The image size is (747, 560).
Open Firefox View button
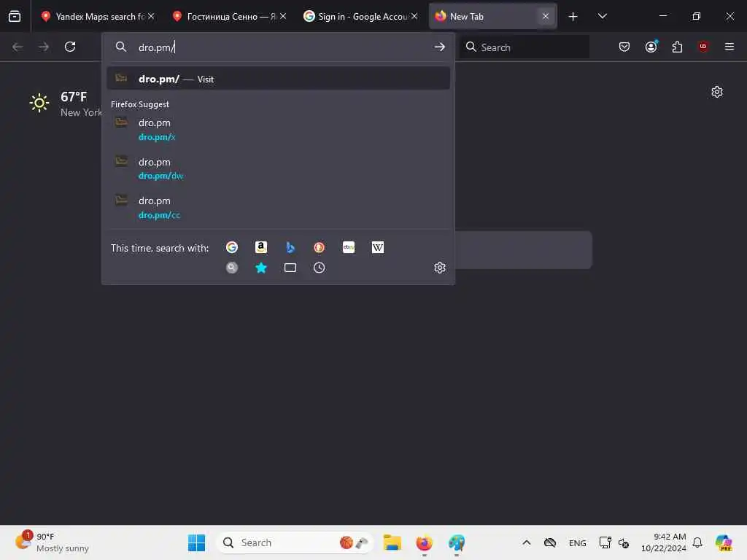15,16
